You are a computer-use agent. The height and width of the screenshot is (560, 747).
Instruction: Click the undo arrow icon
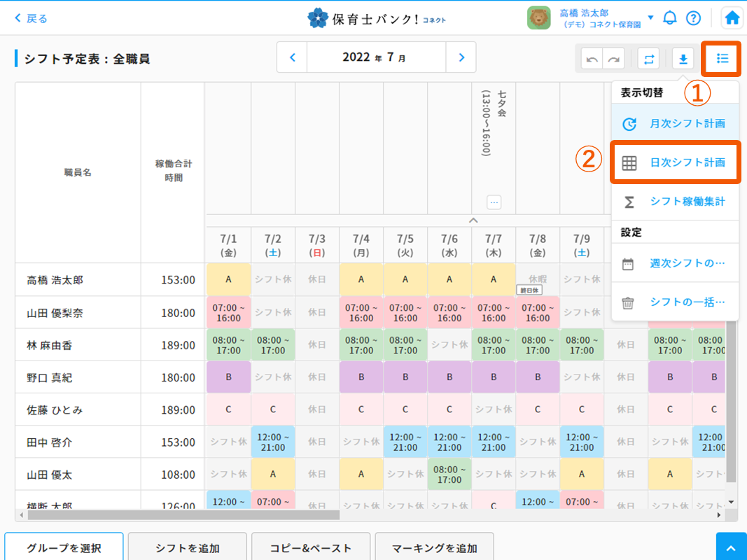(x=592, y=59)
